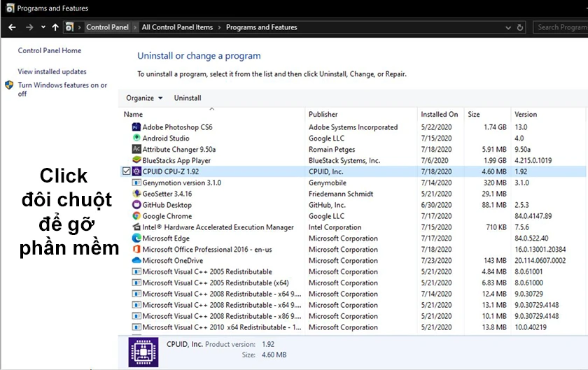The image size is (588, 370).
Task: Go back with the left arrow
Action: tap(12, 27)
